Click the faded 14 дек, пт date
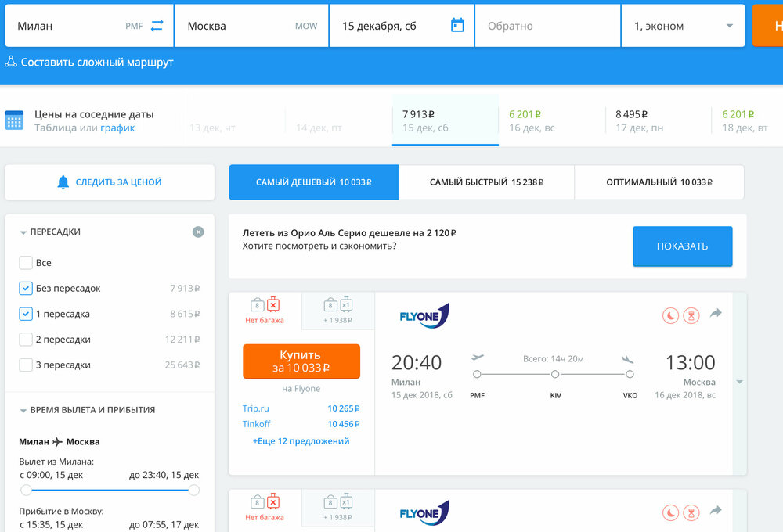Viewport: 783px width, 532px height. tap(319, 128)
